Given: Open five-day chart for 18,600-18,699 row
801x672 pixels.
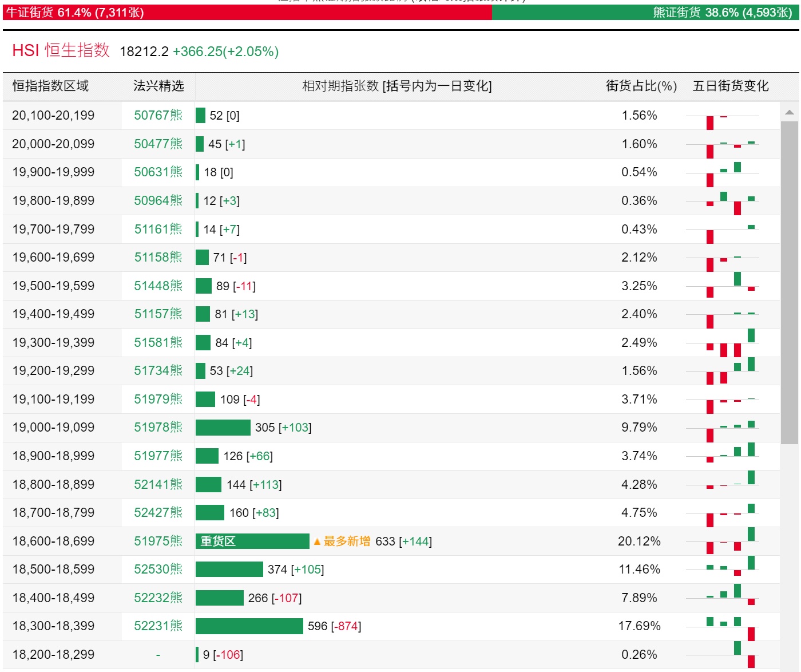Looking at the screenshot, I should 723,541.
